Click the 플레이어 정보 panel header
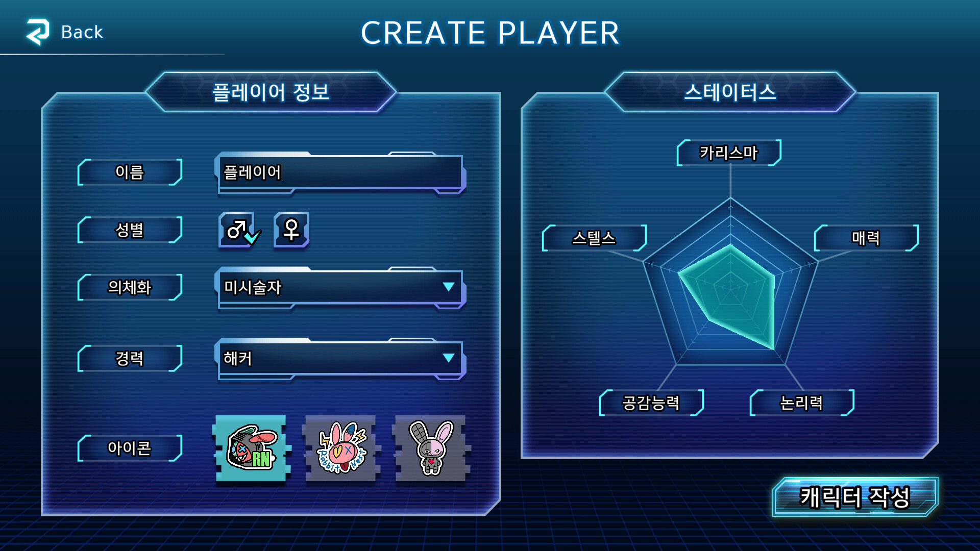 271,92
